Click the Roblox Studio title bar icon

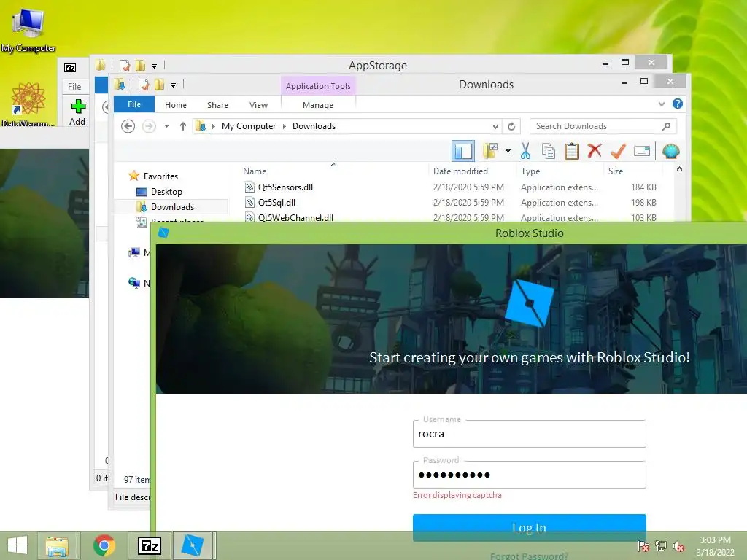(x=163, y=233)
